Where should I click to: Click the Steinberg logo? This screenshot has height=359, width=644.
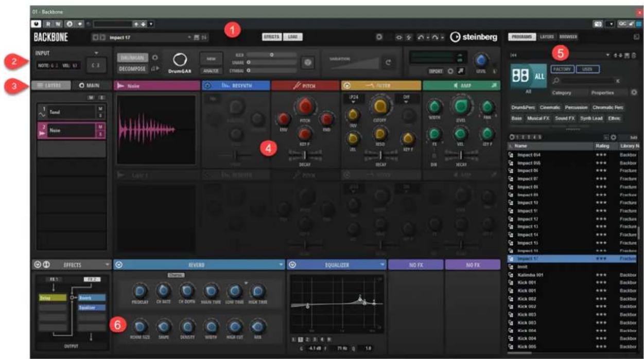(474, 37)
